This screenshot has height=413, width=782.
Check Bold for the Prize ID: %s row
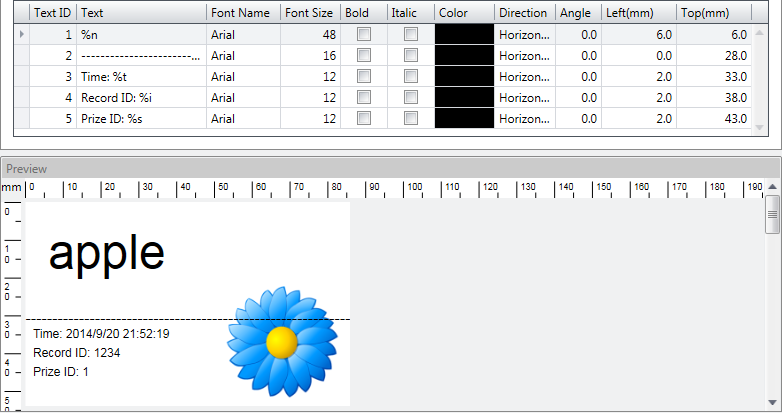364,118
